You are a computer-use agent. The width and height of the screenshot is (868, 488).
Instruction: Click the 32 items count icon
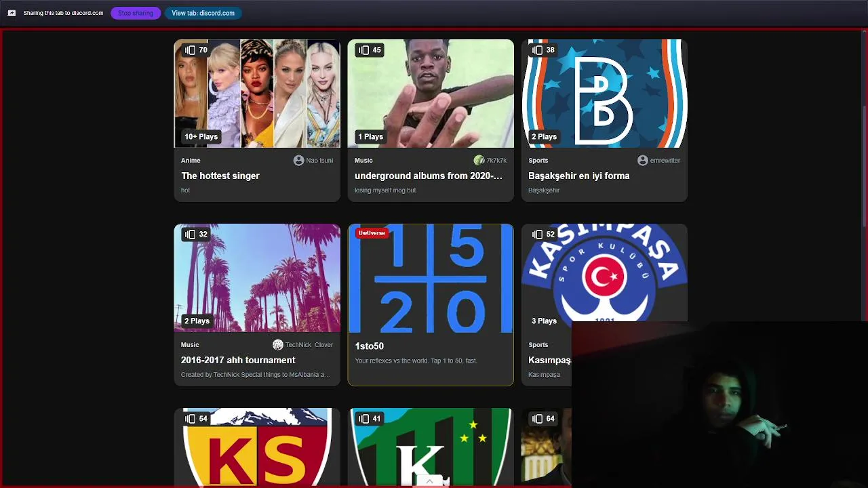(190, 235)
